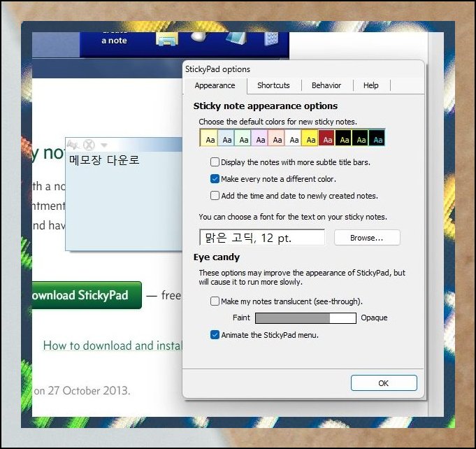Select the red Aa color swatch
The image size is (476, 449).
[327, 138]
